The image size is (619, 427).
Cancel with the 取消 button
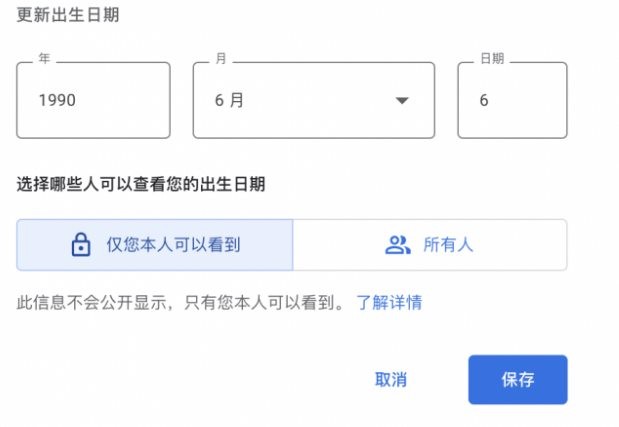391,380
